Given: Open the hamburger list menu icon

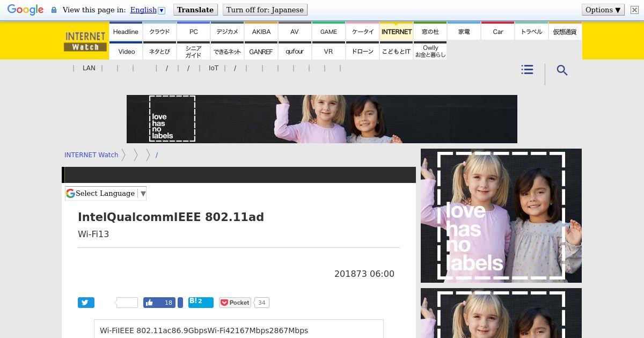Looking at the screenshot, I should coord(527,70).
